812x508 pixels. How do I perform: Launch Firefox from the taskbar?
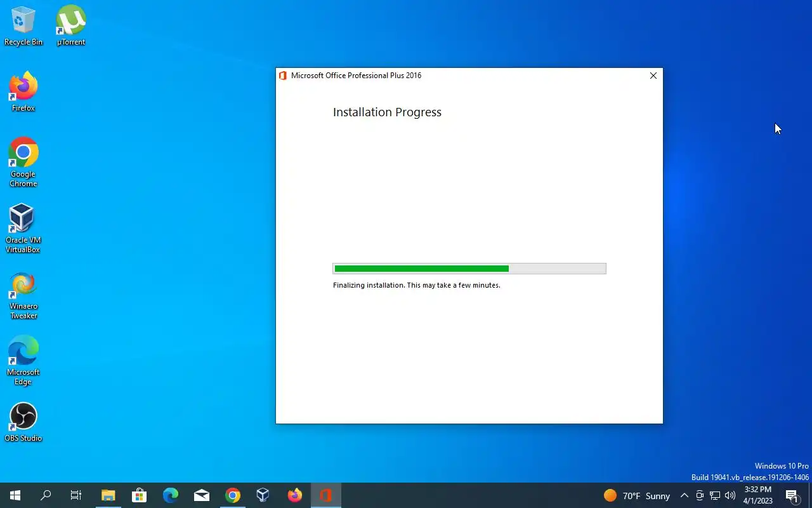coord(295,495)
